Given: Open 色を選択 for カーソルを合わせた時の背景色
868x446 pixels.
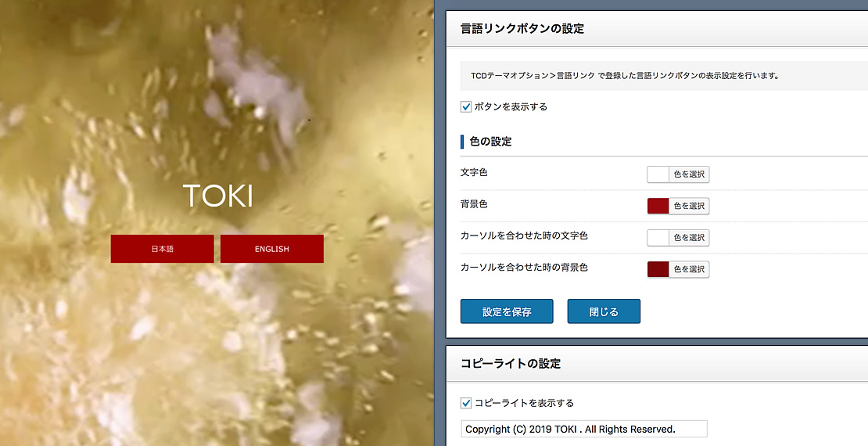Looking at the screenshot, I should [x=689, y=269].
